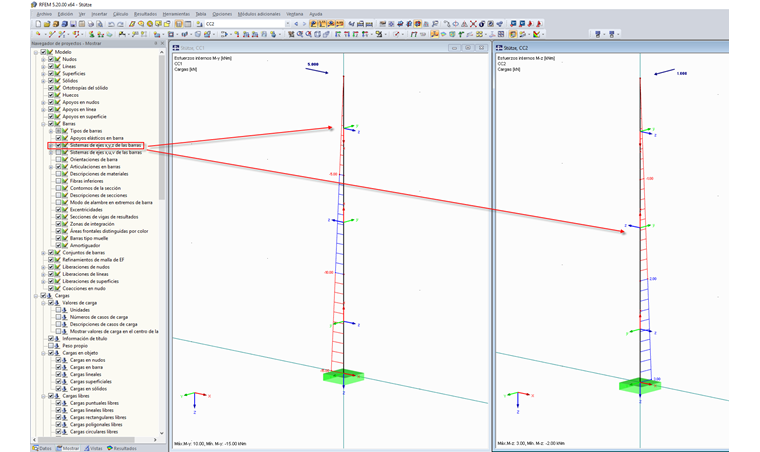Viewport: 760px width, 452px height.
Task: Switch to the Datos navigator tab
Action: click(x=42, y=448)
